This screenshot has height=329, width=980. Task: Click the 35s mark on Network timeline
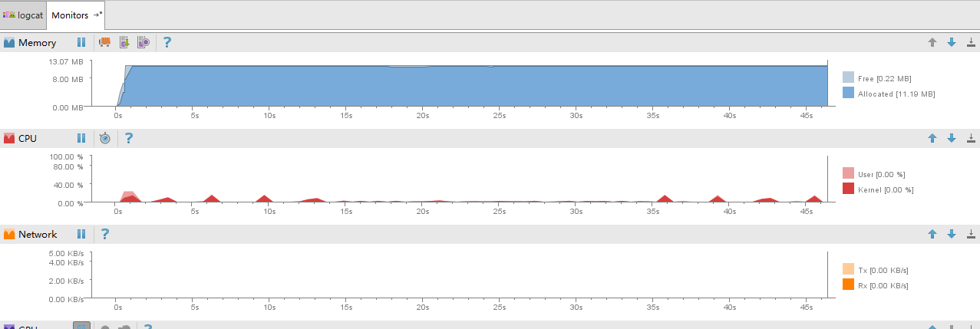pos(652,308)
